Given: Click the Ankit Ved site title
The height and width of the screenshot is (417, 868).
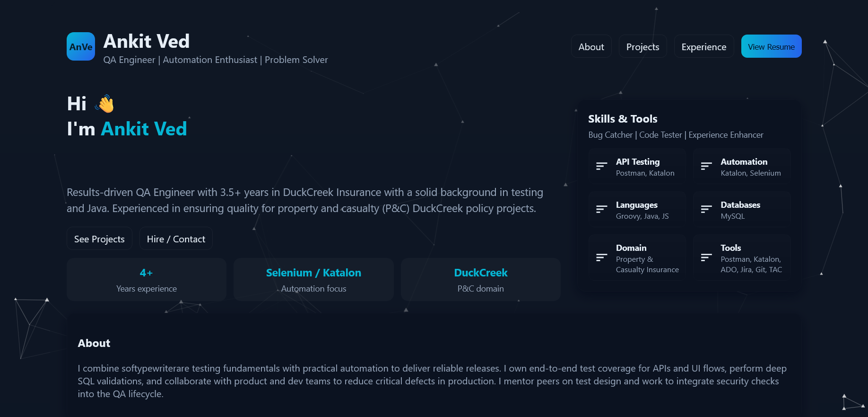Looking at the screenshot, I should click(x=147, y=41).
